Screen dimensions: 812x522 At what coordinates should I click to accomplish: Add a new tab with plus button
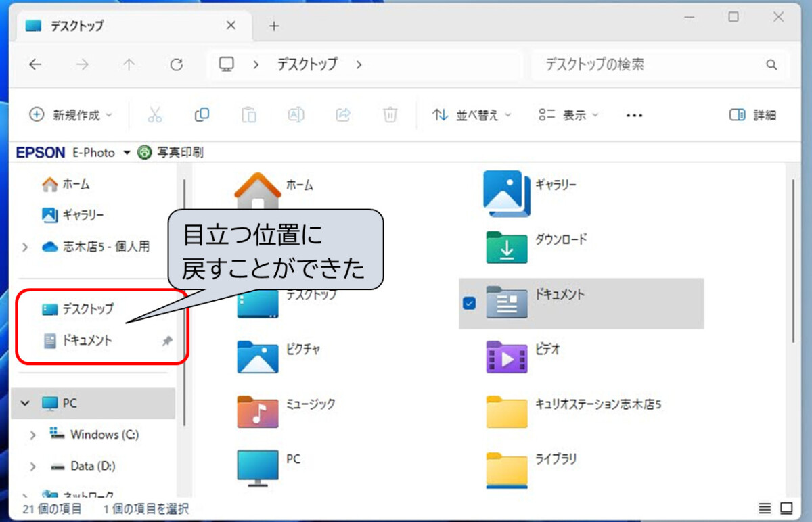[x=273, y=26]
